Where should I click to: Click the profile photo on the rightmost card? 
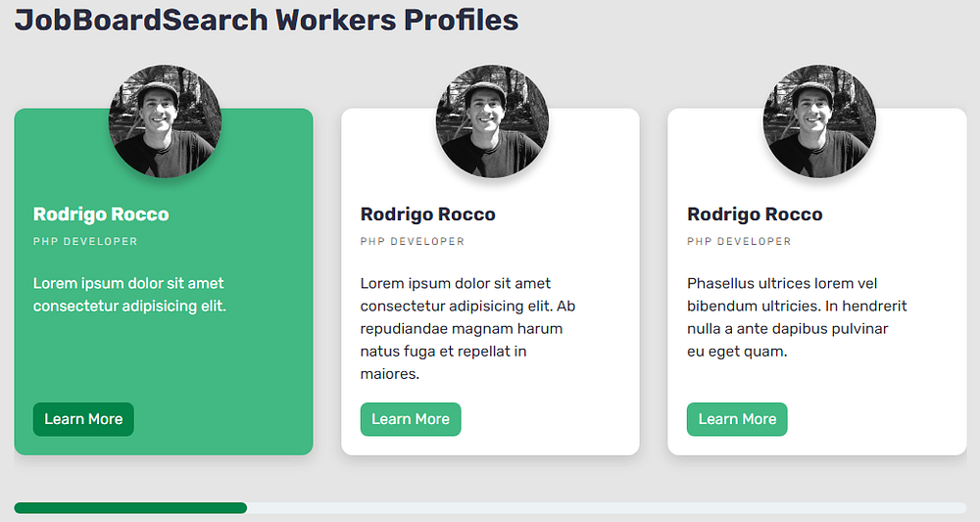click(x=819, y=121)
